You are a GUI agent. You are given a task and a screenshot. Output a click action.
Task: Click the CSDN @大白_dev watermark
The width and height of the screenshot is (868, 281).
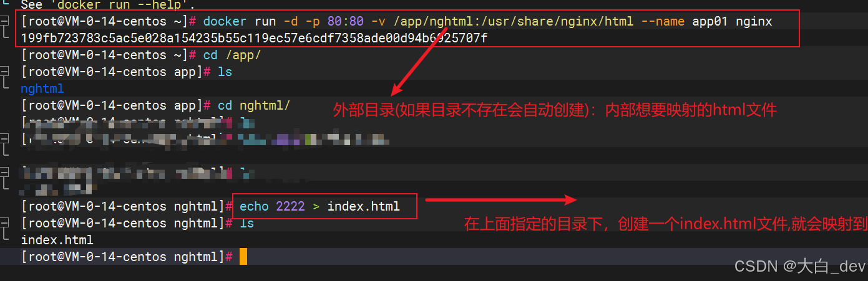800,267
